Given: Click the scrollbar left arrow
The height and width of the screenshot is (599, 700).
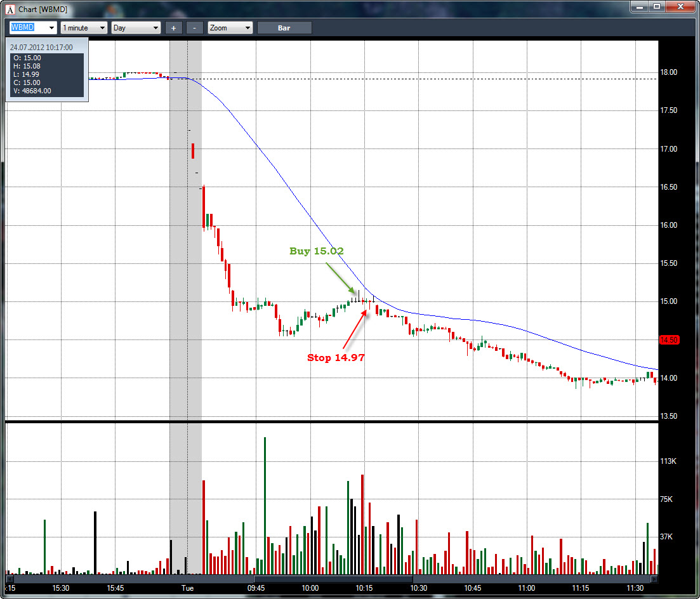Looking at the screenshot, I should [8, 579].
